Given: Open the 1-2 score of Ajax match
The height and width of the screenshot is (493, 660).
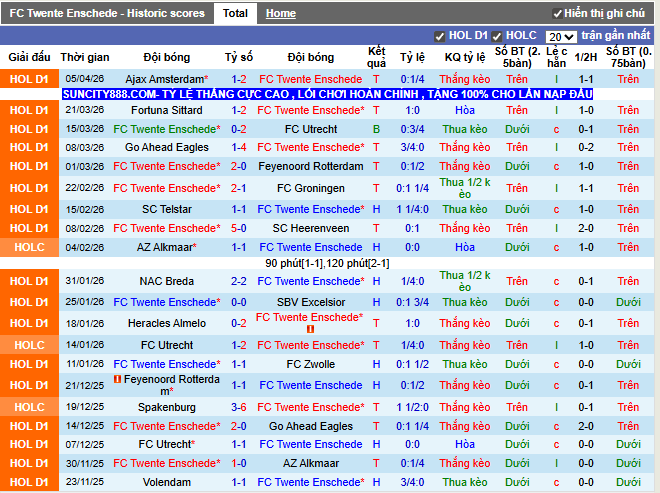Looking at the screenshot, I should [239, 79].
